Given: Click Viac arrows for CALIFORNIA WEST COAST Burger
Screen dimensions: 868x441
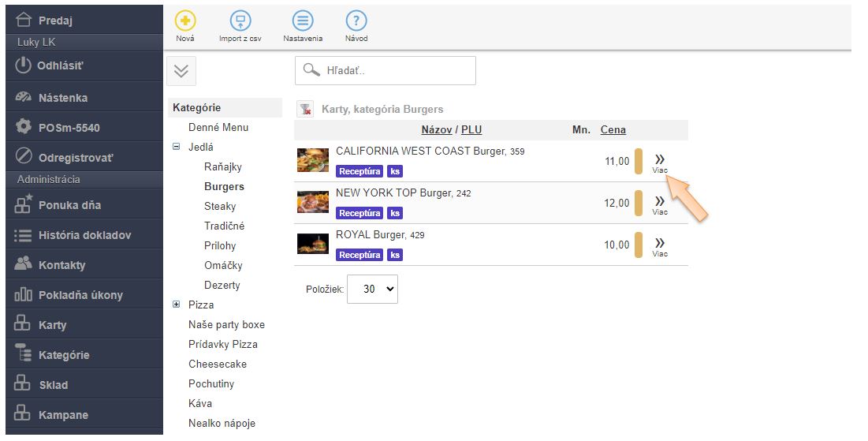Looking at the screenshot, I should pos(660,161).
